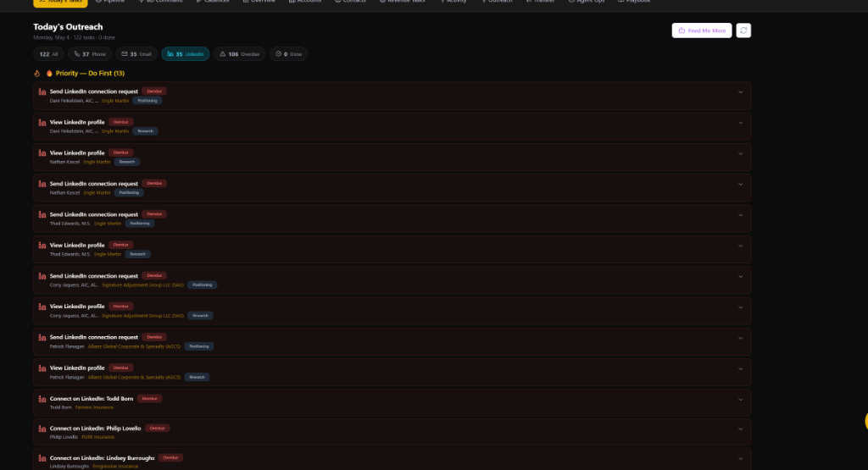Viewport: 868px width, 470px height.
Task: Expand Nathan Kascel view profile task
Action: [740, 154]
